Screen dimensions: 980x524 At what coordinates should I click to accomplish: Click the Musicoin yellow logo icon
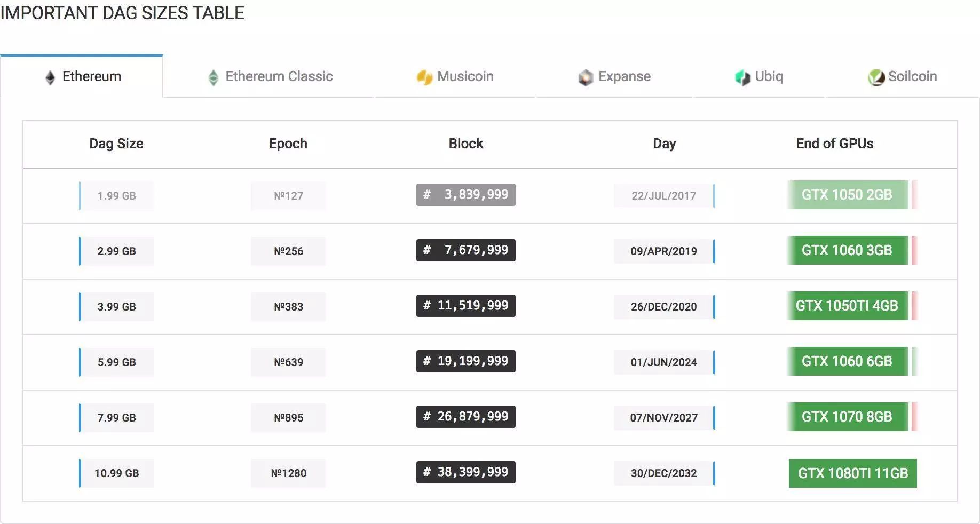coord(424,77)
